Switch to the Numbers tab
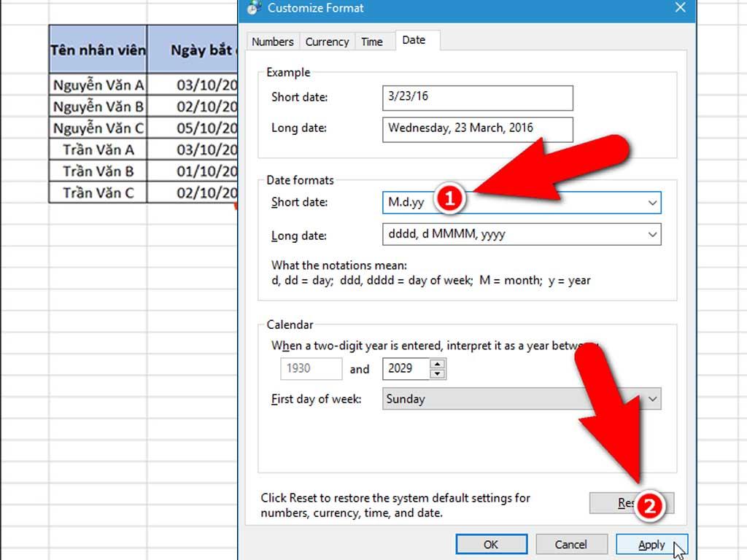The width and height of the screenshot is (747, 560). click(272, 42)
